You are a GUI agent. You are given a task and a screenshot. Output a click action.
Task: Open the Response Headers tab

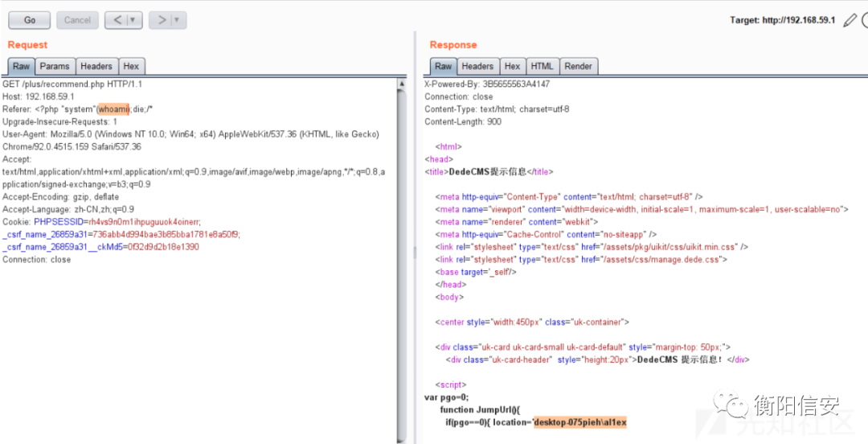coord(477,66)
